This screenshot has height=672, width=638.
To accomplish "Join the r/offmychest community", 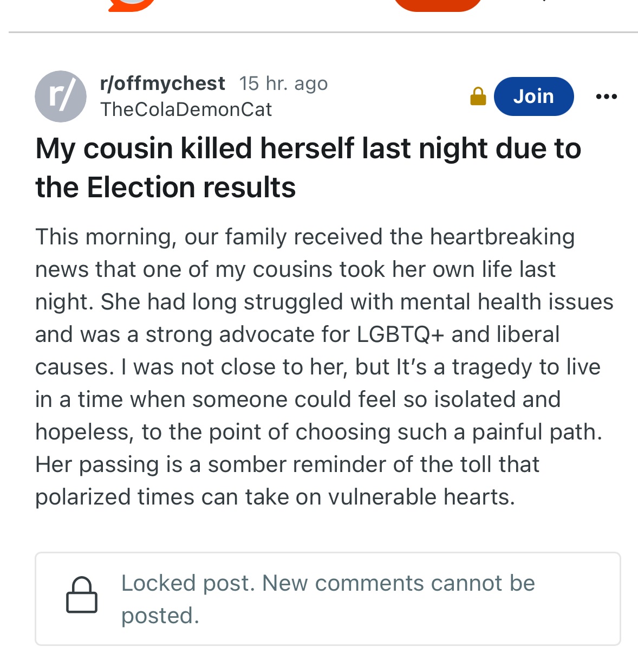I will (533, 96).
